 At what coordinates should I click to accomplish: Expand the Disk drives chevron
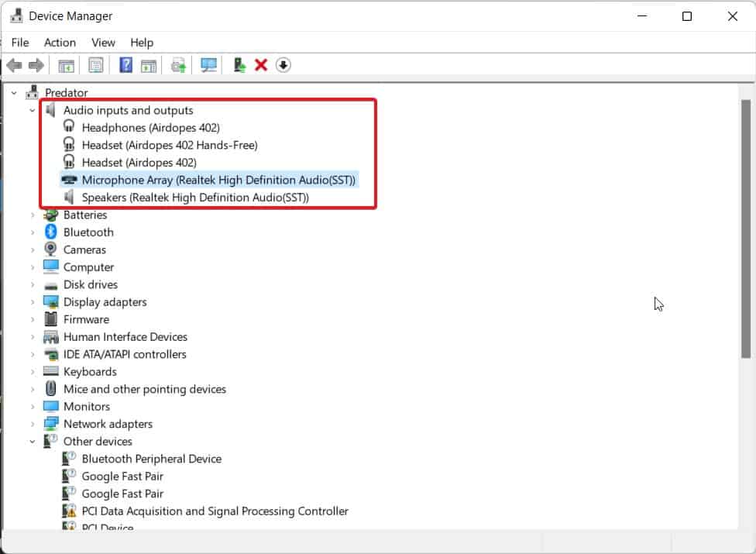(33, 284)
